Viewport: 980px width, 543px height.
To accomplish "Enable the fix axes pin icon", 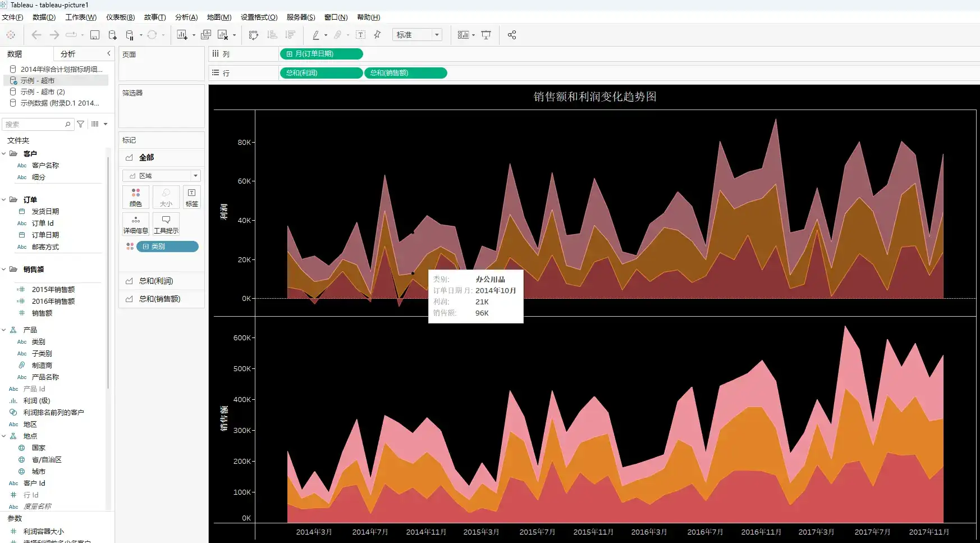I will click(x=377, y=35).
